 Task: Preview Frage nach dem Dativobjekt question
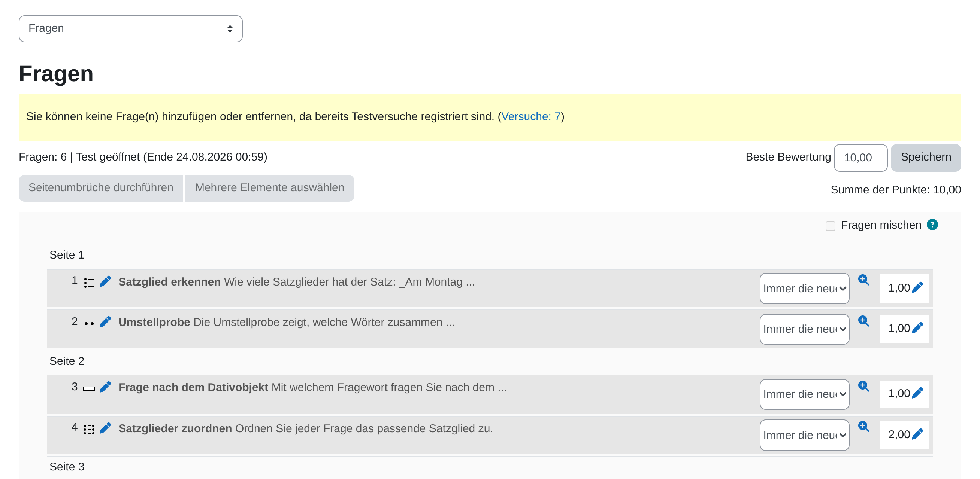click(x=863, y=386)
